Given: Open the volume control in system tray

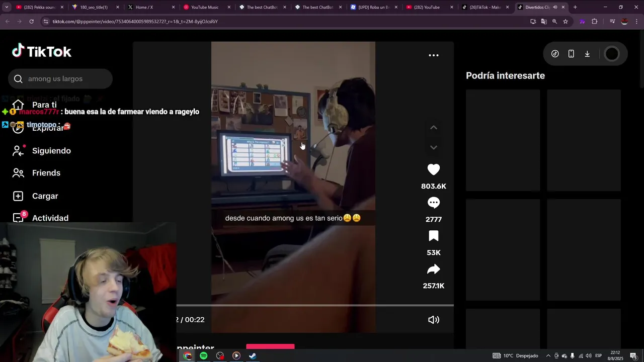Looking at the screenshot, I should (x=589, y=355).
